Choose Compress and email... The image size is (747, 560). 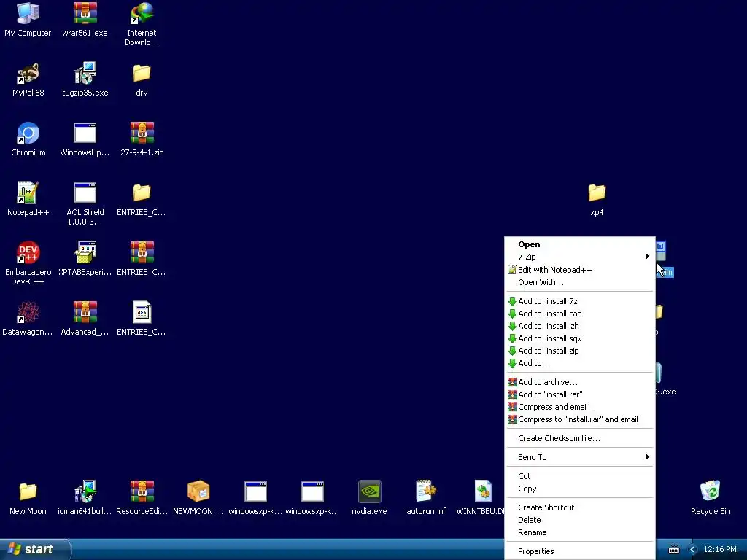coord(580,407)
